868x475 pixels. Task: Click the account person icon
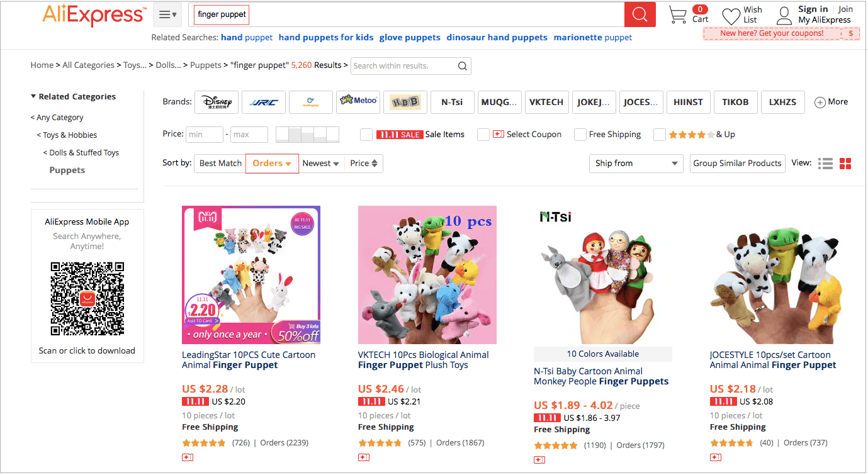pyautogui.click(x=784, y=14)
